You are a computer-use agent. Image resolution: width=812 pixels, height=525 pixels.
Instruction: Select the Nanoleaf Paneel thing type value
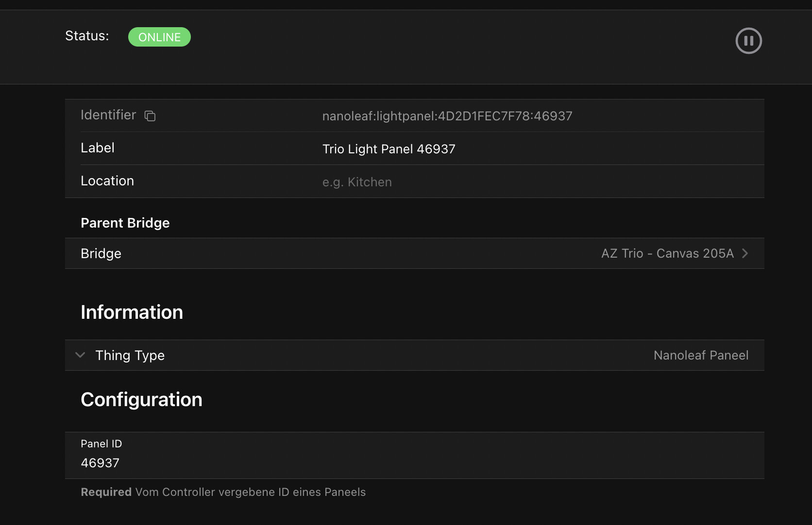701,355
